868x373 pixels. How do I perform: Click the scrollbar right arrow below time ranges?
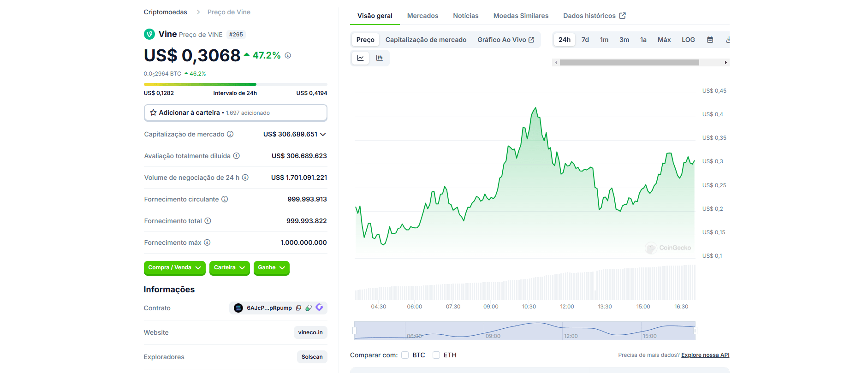[725, 62]
